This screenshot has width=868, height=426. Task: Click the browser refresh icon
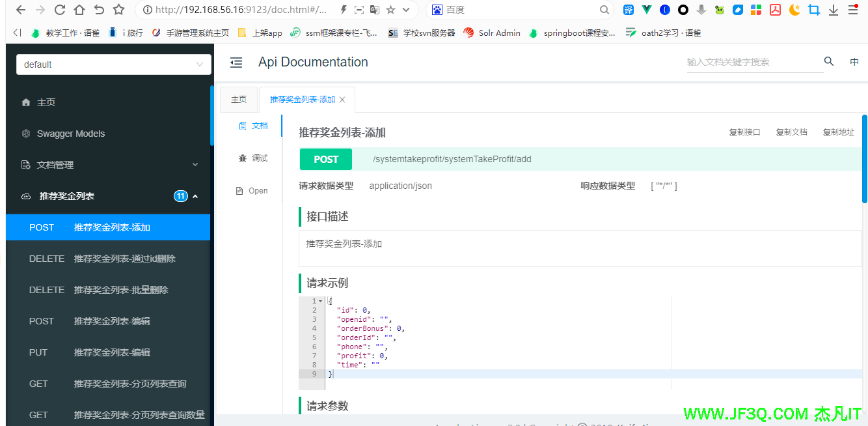tap(60, 10)
